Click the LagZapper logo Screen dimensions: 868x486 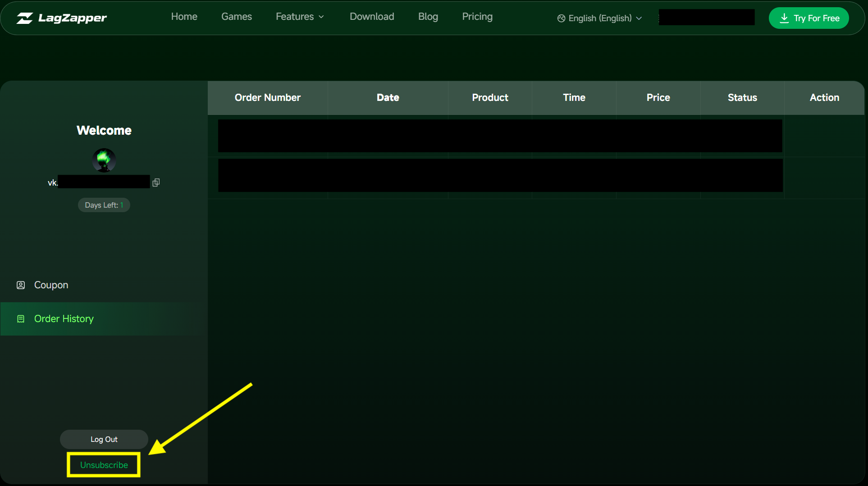pos(62,18)
